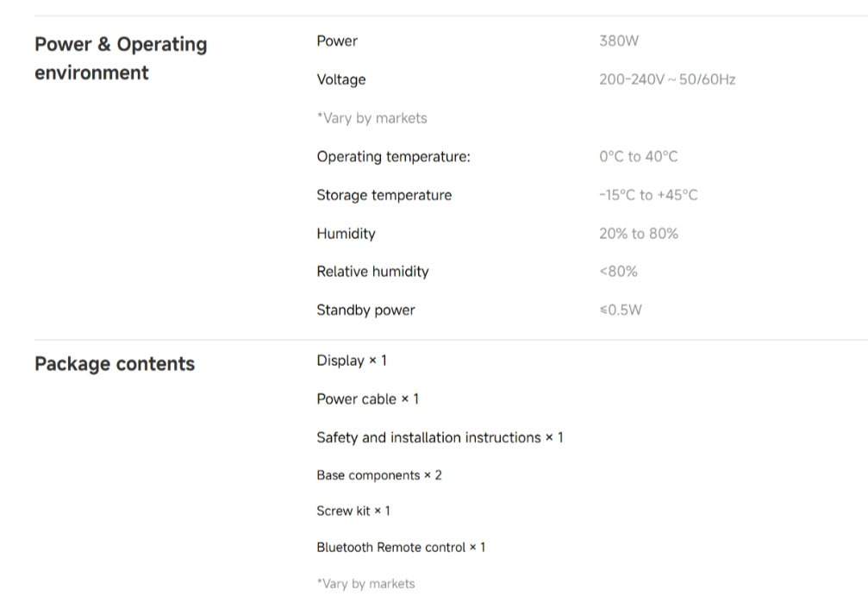Click the Storage temperature label
This screenshot has height=609, width=868.
pyautogui.click(x=384, y=195)
